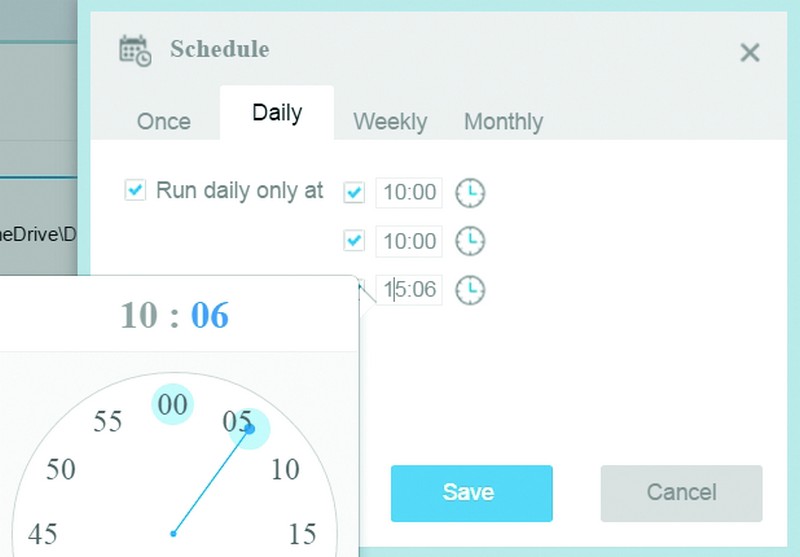This screenshot has height=557, width=800.
Task: Open the clock picker beside 15:06 field
Action: tap(470, 290)
